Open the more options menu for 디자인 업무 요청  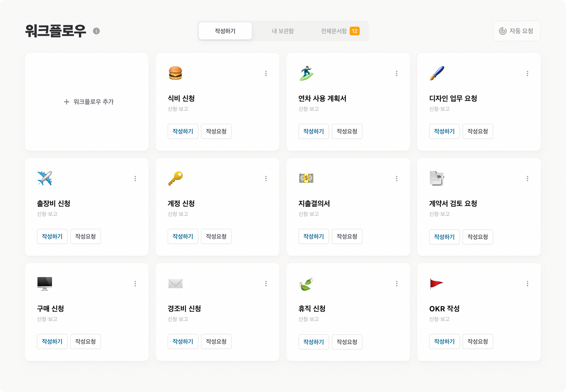click(x=528, y=74)
